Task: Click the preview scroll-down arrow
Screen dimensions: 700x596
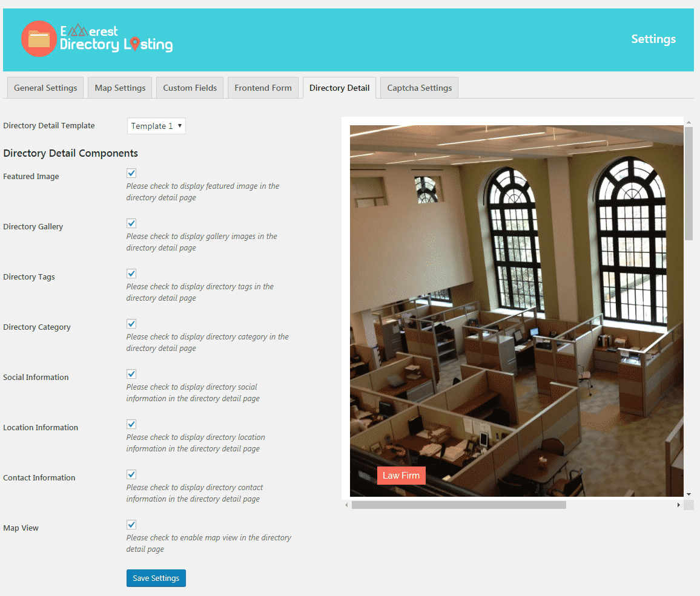Action: click(689, 494)
